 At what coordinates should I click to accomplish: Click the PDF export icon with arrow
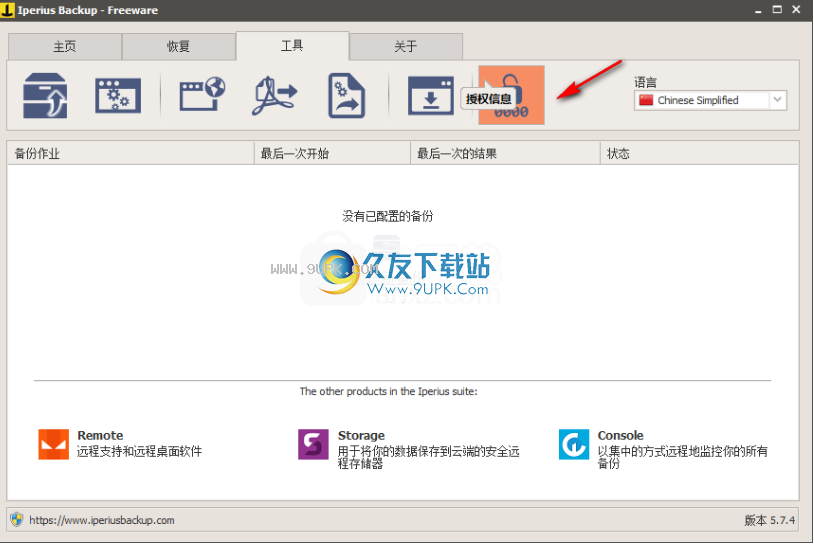[x=275, y=96]
